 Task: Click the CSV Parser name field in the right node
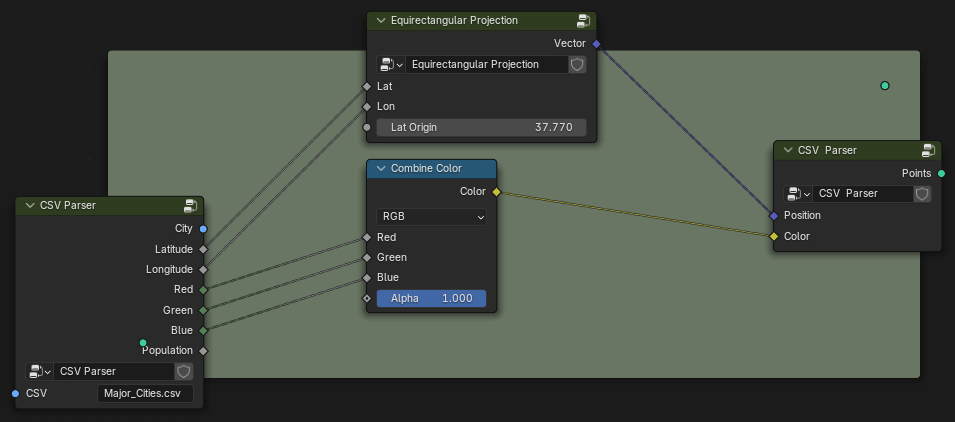point(863,194)
